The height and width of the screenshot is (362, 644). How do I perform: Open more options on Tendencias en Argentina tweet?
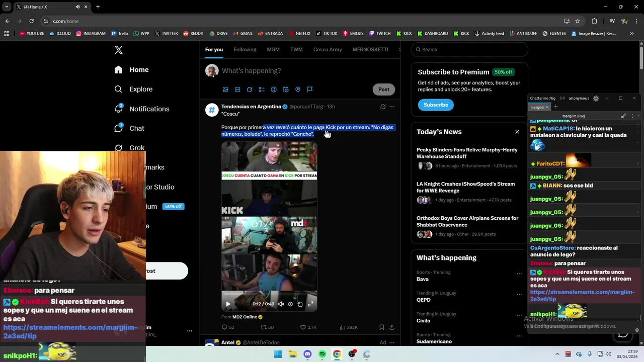(392, 107)
